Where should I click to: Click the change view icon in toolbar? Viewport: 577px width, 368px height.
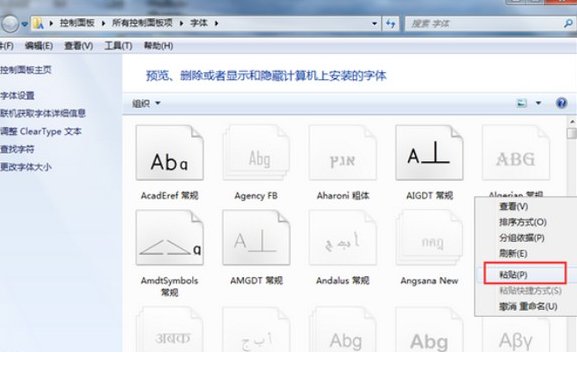[522, 103]
